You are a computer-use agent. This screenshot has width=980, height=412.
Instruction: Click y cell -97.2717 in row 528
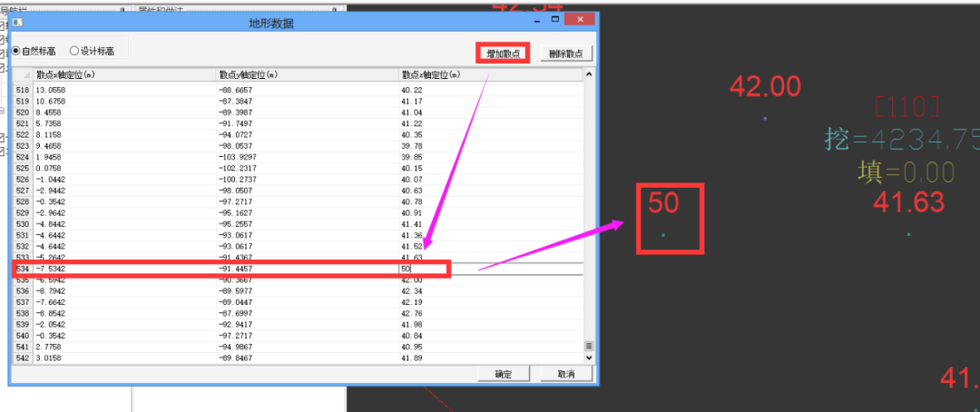click(307, 202)
